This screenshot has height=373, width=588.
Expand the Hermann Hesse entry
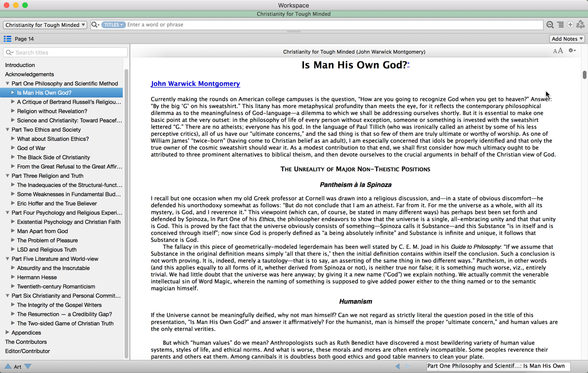coord(13,277)
